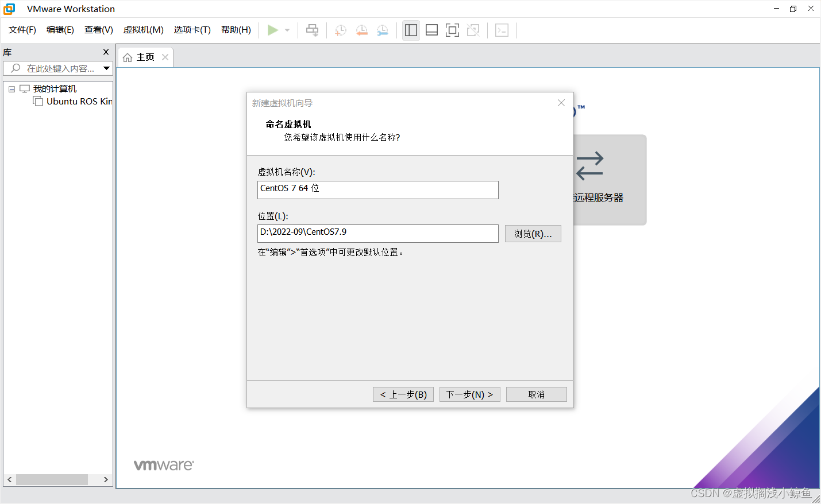Click the search magnifier icon in library
The height and width of the screenshot is (504, 821).
pyautogui.click(x=16, y=68)
